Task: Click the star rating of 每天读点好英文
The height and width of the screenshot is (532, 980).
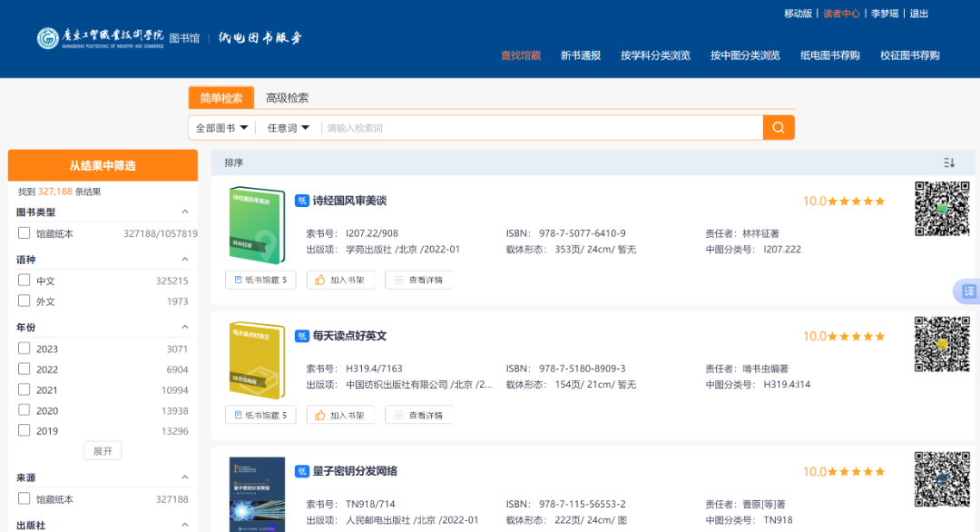Action: (x=856, y=336)
